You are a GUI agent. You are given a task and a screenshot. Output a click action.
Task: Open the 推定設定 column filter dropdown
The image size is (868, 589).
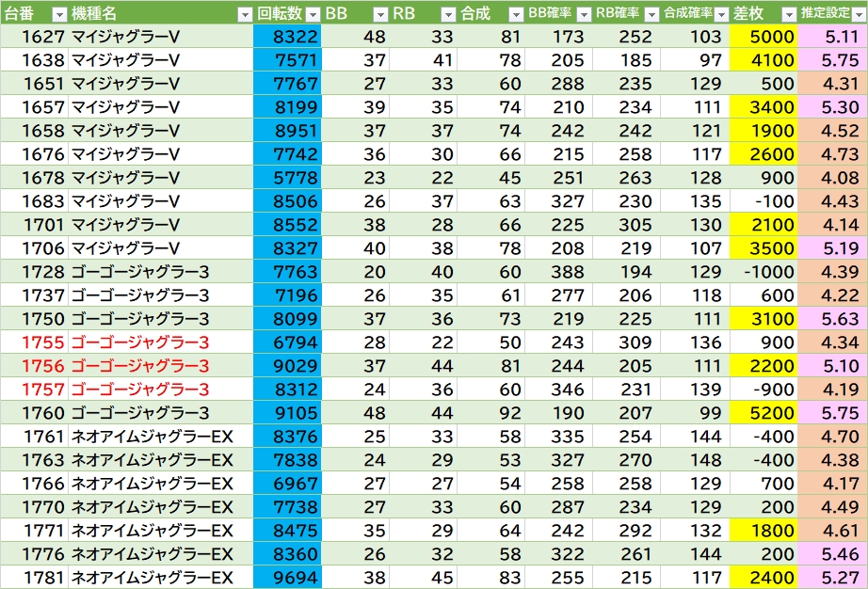tap(859, 14)
